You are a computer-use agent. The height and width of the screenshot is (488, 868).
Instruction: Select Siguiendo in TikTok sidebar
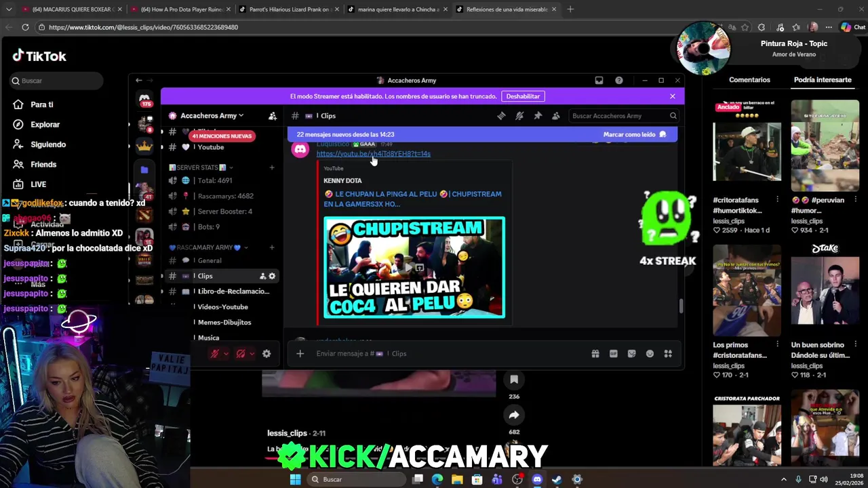click(47, 144)
